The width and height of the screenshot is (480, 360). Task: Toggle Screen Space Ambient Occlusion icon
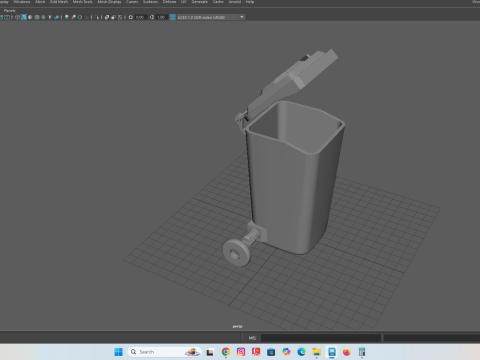66,17
